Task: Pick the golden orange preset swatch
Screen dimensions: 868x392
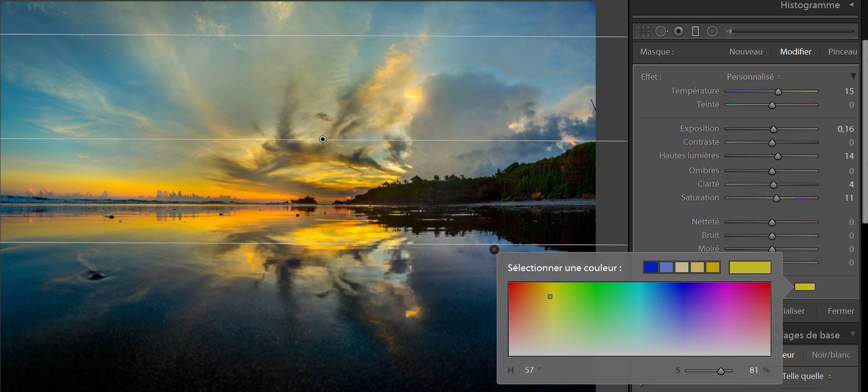Action: pyautogui.click(x=713, y=267)
